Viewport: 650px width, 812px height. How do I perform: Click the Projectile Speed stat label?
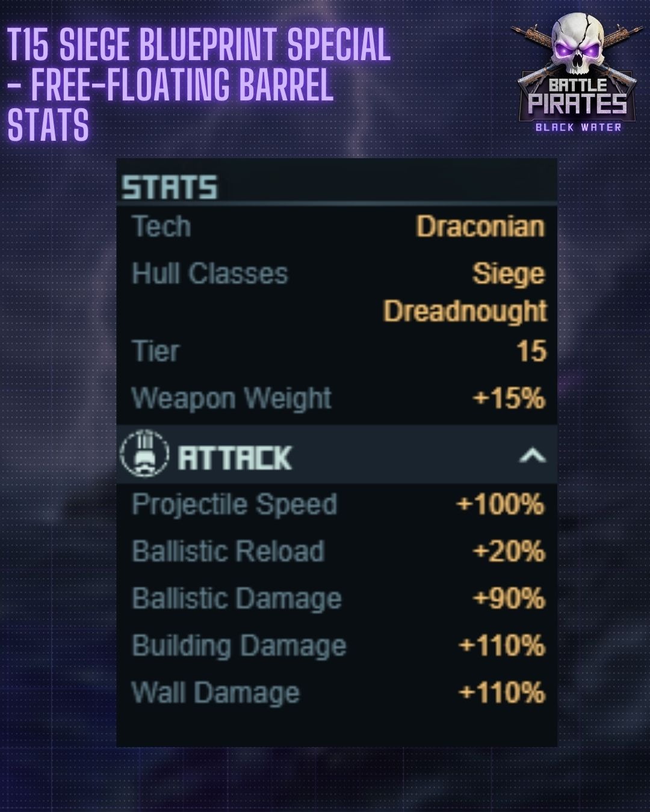coord(234,504)
